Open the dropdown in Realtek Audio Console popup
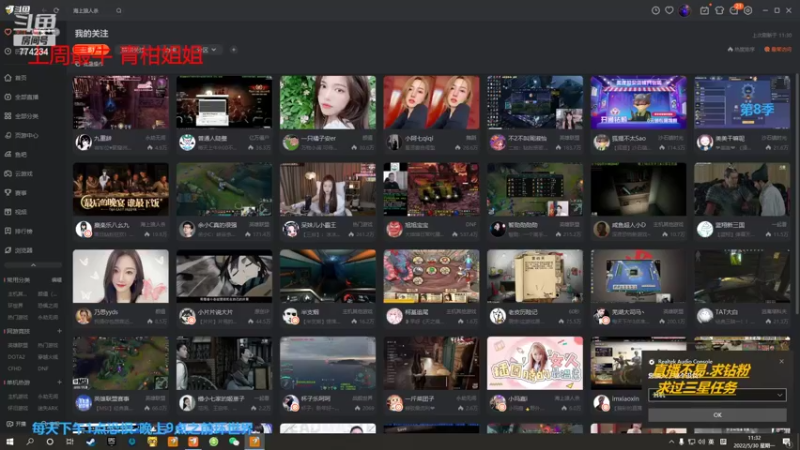Screen dimensions: 800x450 [x=717, y=395]
